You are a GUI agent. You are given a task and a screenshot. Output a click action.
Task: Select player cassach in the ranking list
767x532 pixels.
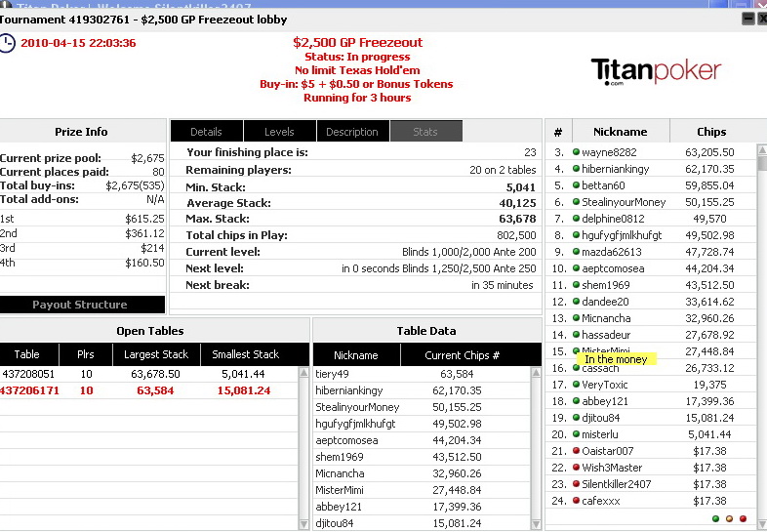tap(651, 368)
